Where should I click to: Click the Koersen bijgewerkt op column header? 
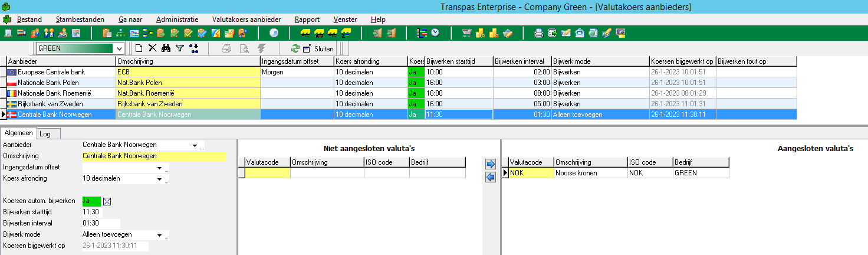tap(683, 61)
